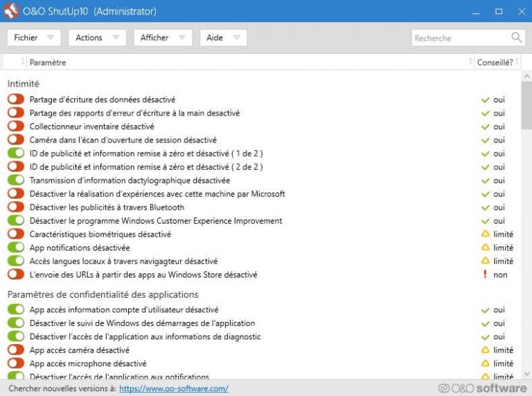The width and height of the screenshot is (532, 396).
Task: Toggle Caméra dans l'écran d'ouverture de session switch
Action: [16, 140]
